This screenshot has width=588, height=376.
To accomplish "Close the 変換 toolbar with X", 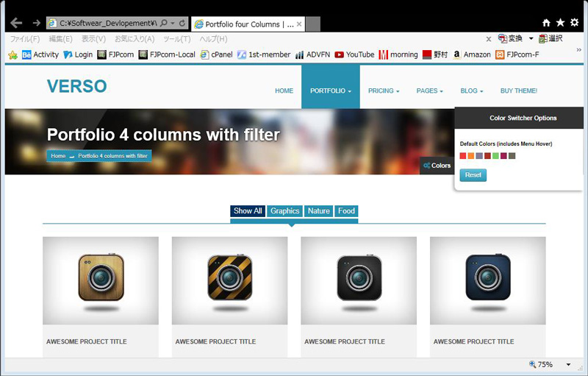I will [489, 39].
